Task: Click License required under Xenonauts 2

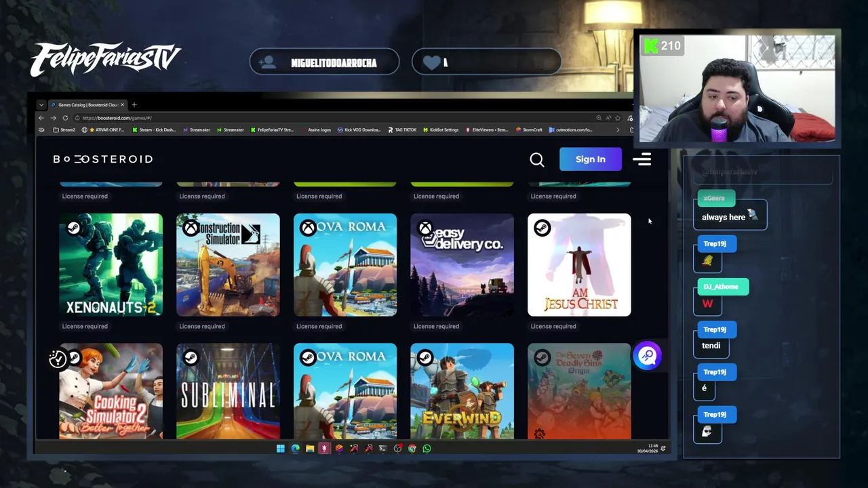Action: click(85, 326)
